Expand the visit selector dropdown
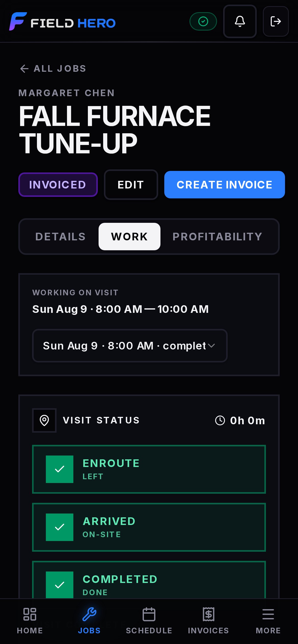298x644 pixels. point(130,346)
